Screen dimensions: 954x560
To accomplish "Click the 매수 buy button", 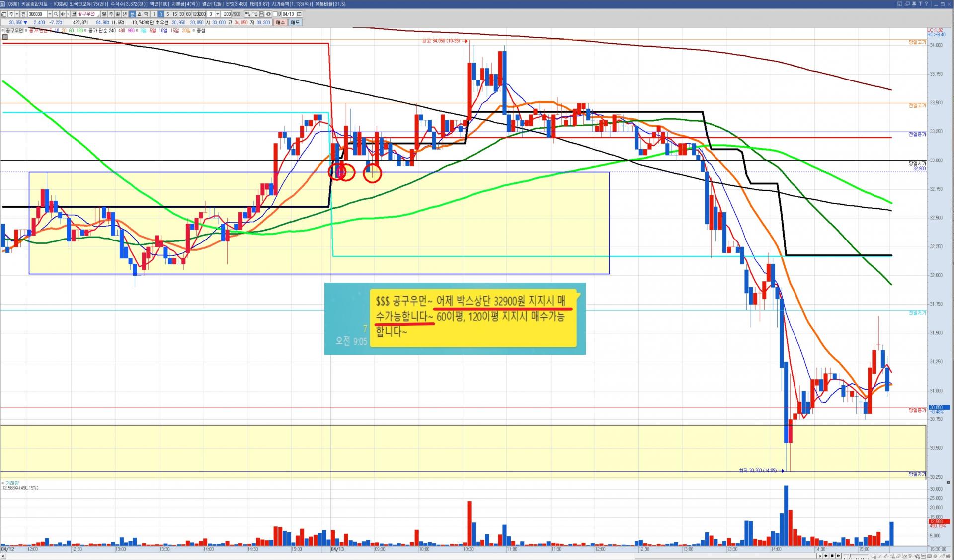I will point(280,22).
